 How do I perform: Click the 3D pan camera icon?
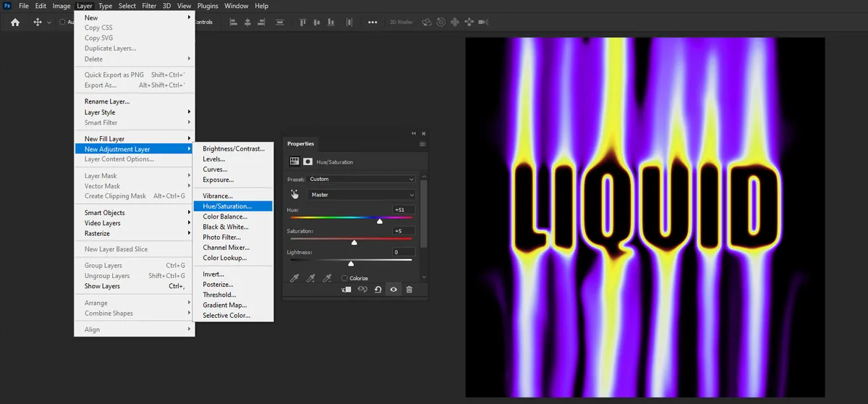(456, 22)
